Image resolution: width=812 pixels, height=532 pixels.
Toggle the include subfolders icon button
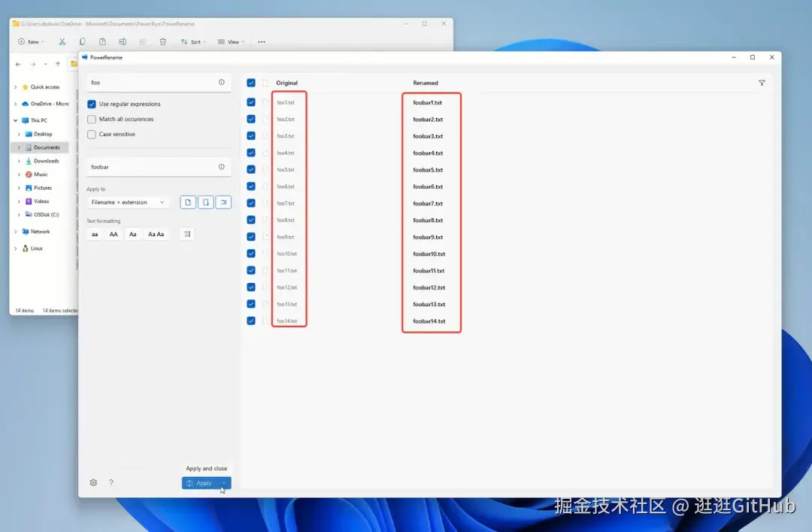click(x=223, y=202)
